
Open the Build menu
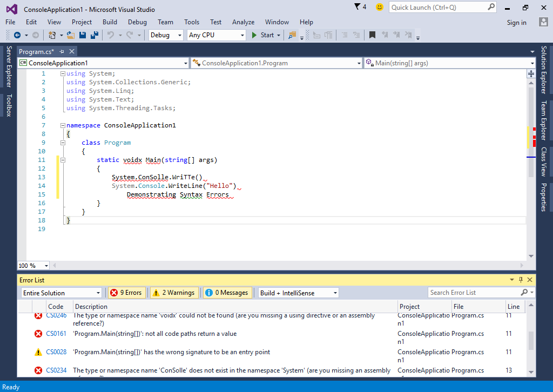tap(110, 22)
